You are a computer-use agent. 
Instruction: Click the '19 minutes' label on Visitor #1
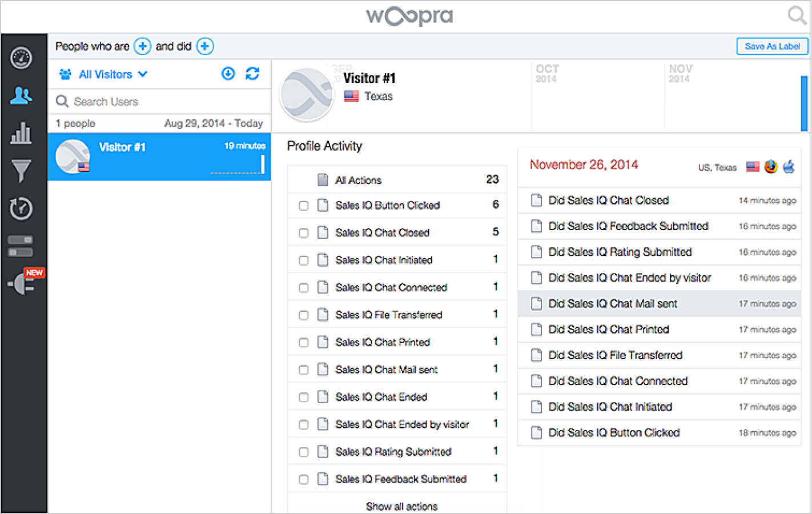[245, 146]
